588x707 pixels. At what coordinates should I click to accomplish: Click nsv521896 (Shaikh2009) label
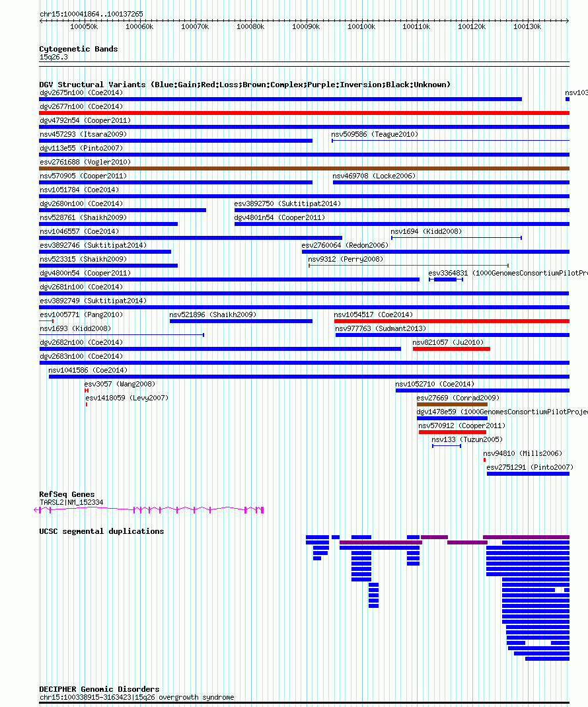point(213,315)
